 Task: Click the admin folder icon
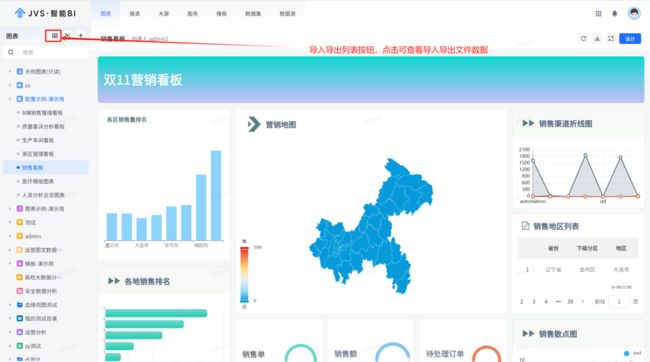click(x=19, y=236)
